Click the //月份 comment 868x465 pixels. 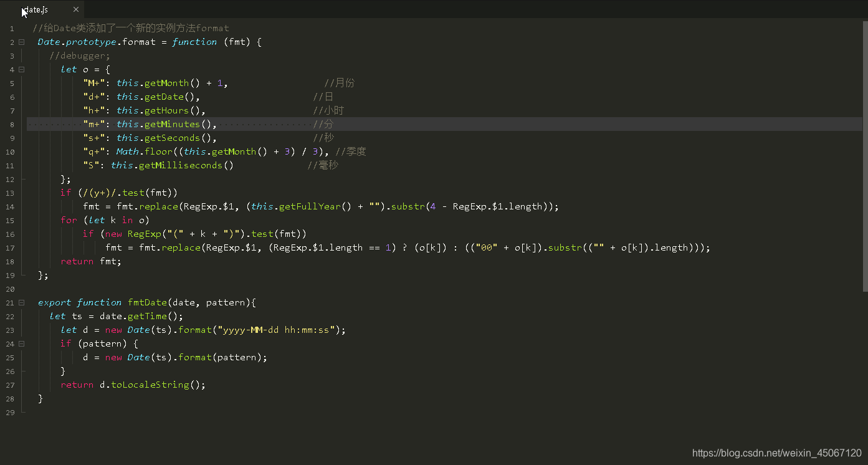(339, 84)
